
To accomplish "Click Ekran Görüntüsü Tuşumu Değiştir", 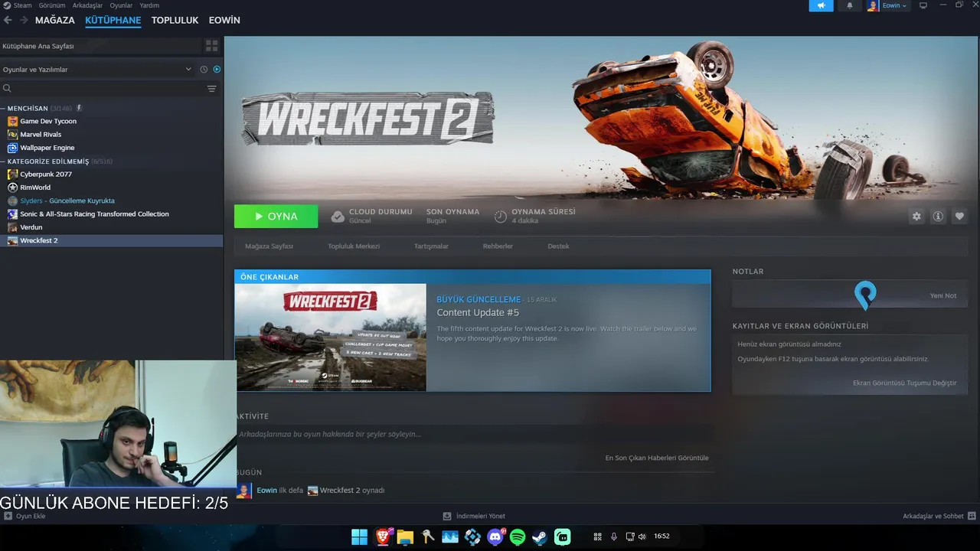I will 904,383.
